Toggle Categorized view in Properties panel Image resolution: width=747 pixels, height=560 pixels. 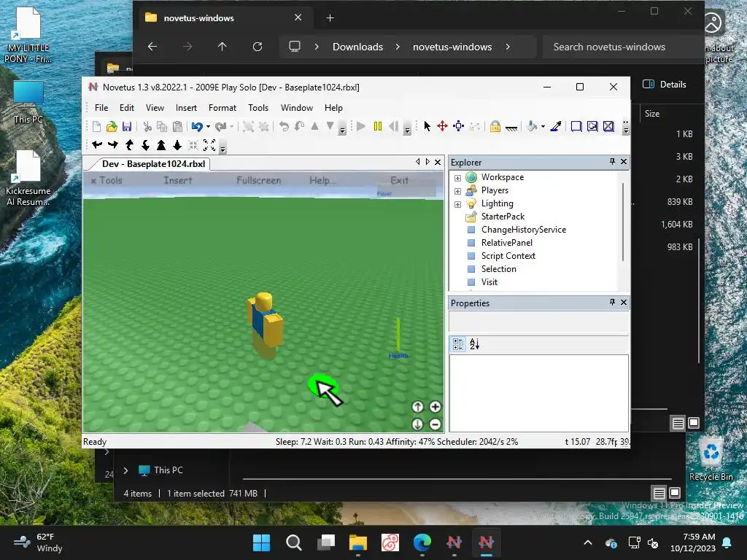[x=458, y=344]
